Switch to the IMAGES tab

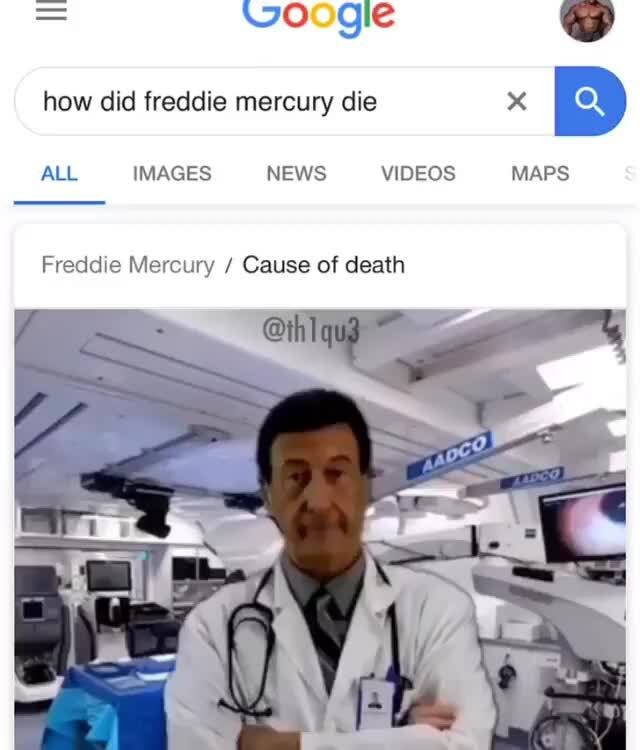[x=172, y=174]
